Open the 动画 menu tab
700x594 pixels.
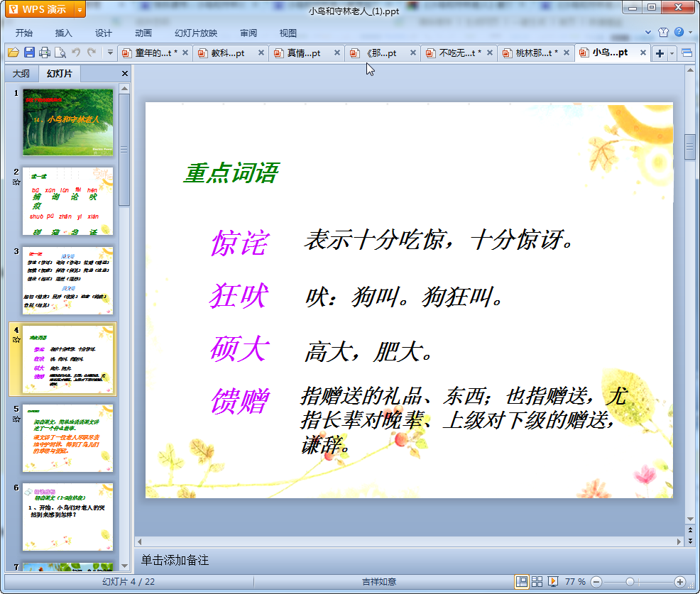coord(143,33)
